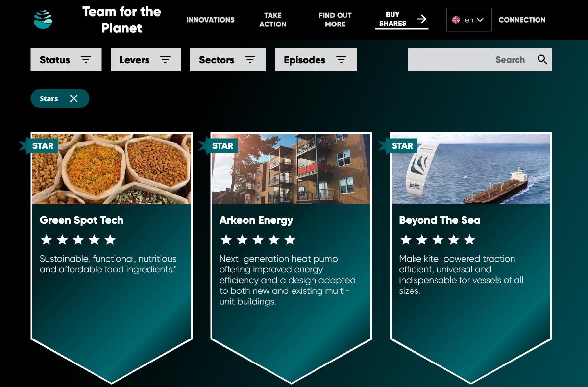Click the magnifying glass search icon
588x387 pixels.
[542, 59]
